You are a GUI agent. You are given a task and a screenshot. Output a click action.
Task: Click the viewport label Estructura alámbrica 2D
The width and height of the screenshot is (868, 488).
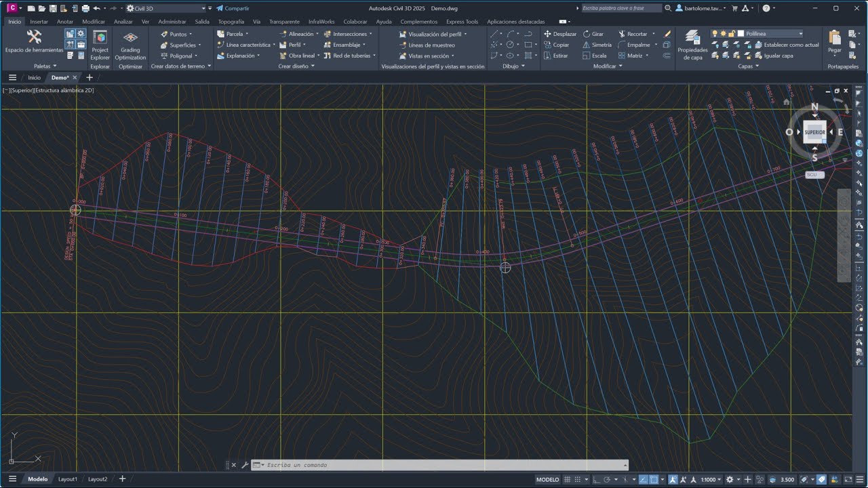(x=64, y=90)
